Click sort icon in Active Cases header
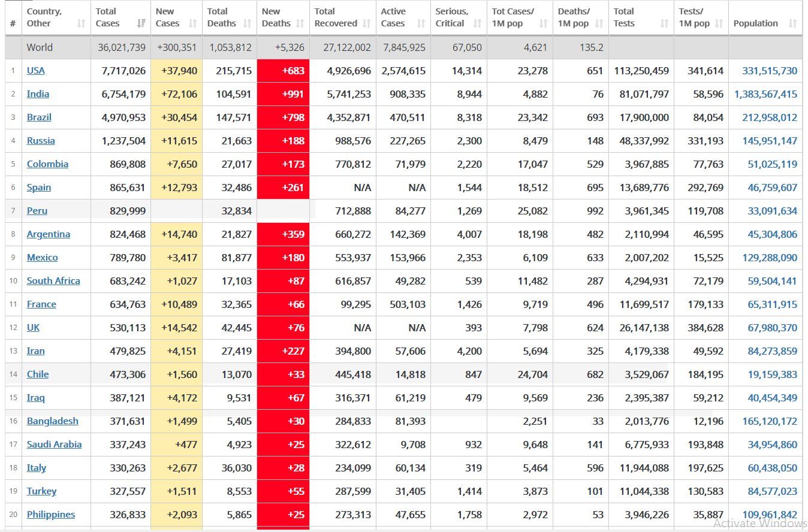 (x=421, y=23)
